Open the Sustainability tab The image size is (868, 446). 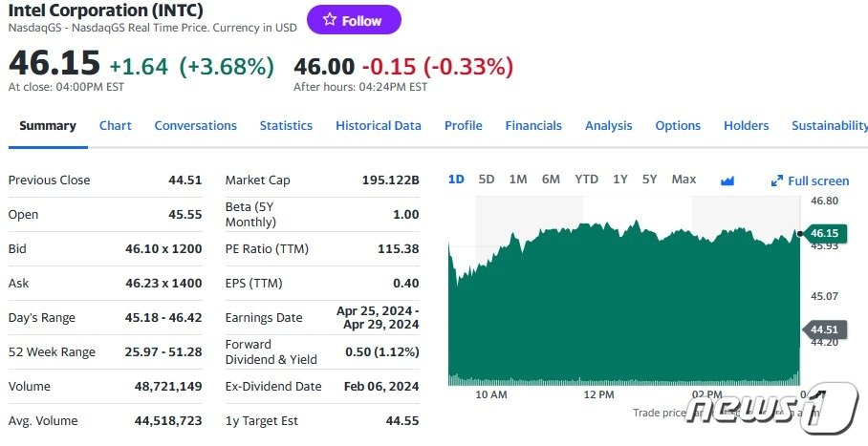(x=828, y=125)
